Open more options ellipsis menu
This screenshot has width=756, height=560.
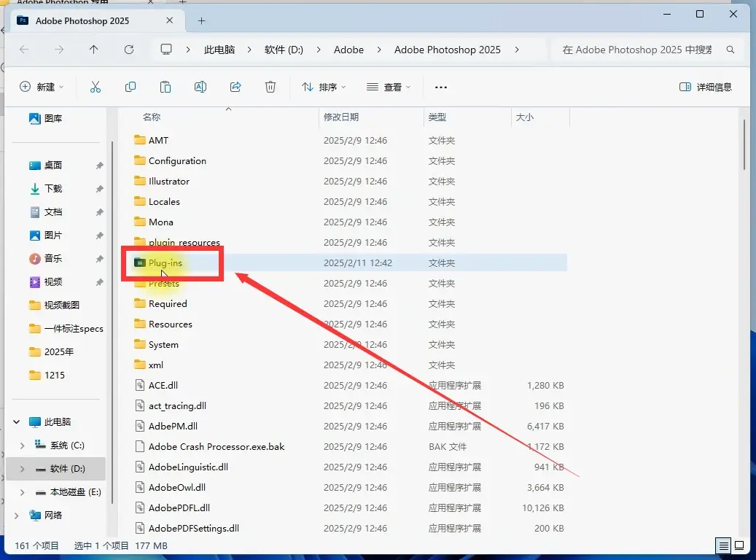click(440, 87)
